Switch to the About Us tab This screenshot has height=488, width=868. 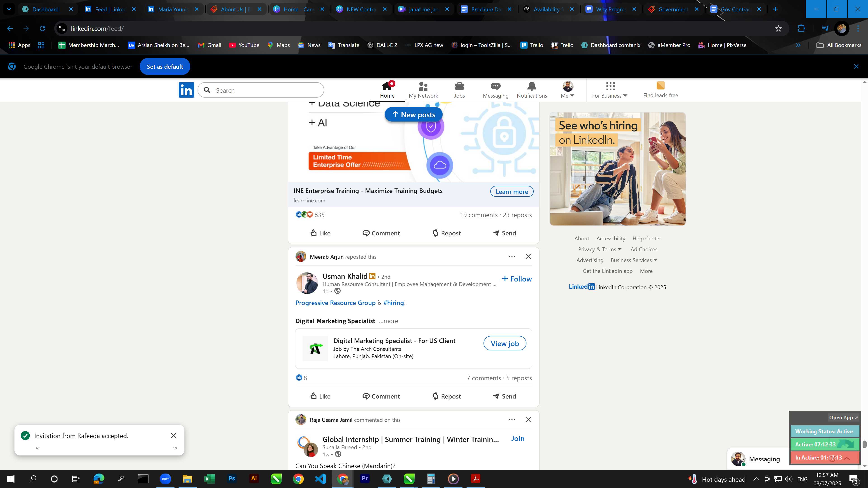click(236, 9)
